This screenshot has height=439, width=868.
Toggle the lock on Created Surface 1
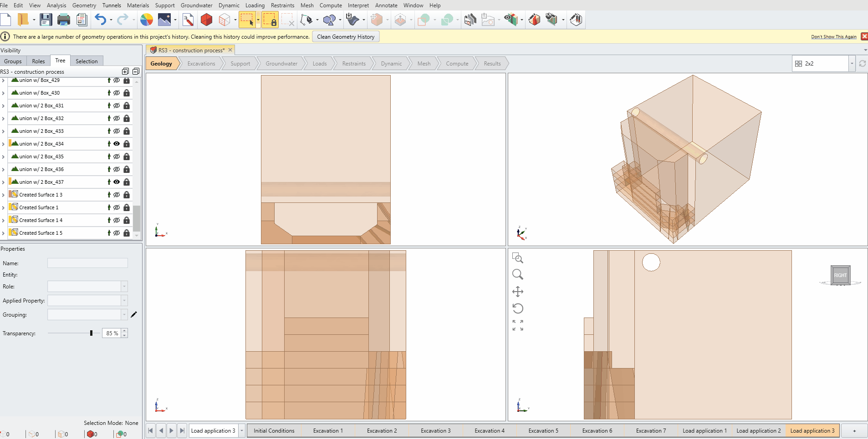[126, 207]
